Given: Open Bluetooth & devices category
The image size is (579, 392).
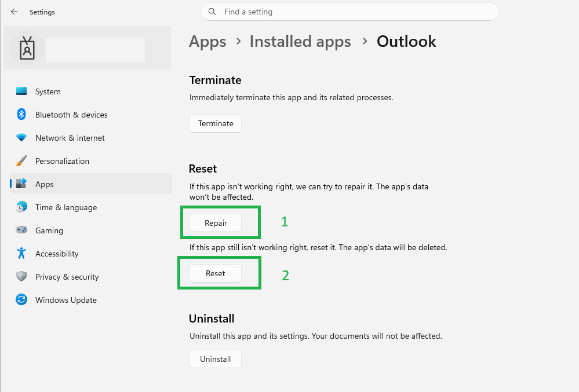Looking at the screenshot, I should [91, 115].
